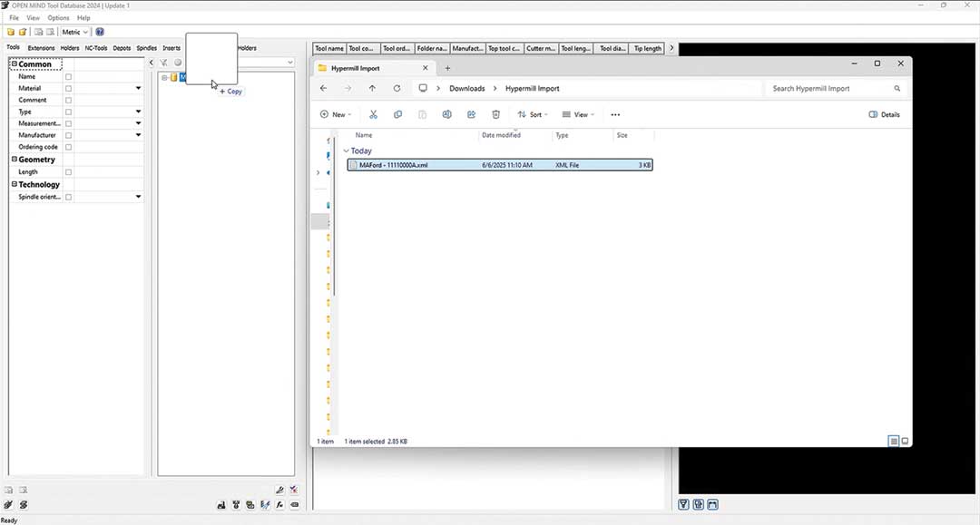Click the Details pane button
The image size is (980, 525).
coord(885,114)
